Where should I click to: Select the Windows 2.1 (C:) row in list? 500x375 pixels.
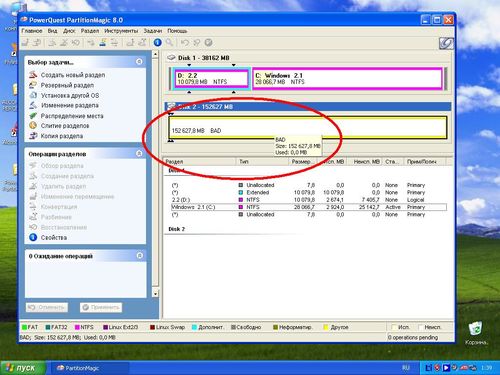pos(309,207)
